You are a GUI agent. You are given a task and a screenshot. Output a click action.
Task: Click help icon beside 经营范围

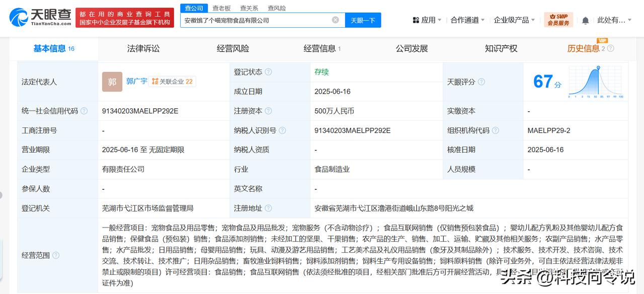coord(56,255)
